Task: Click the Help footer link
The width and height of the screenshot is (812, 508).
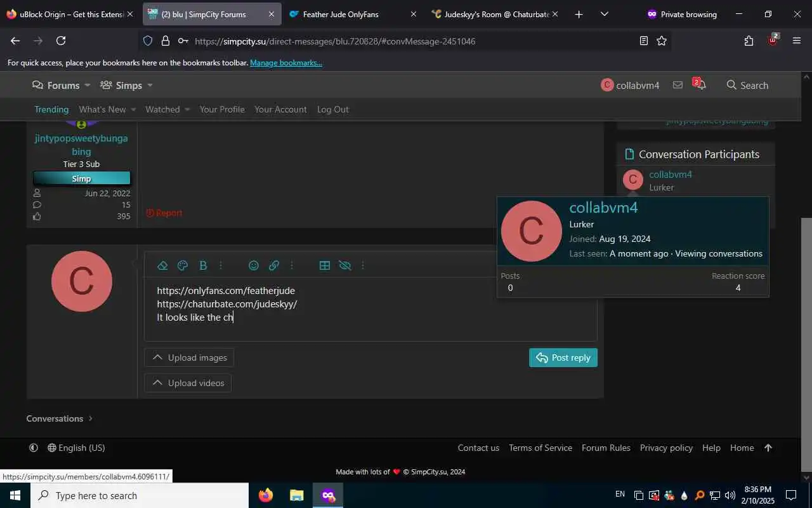Action: coord(711,448)
